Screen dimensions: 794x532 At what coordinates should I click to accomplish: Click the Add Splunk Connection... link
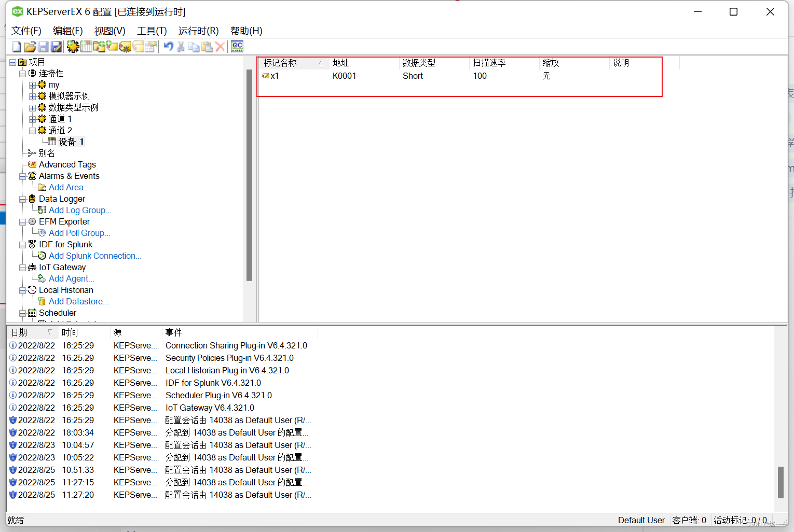(95, 256)
